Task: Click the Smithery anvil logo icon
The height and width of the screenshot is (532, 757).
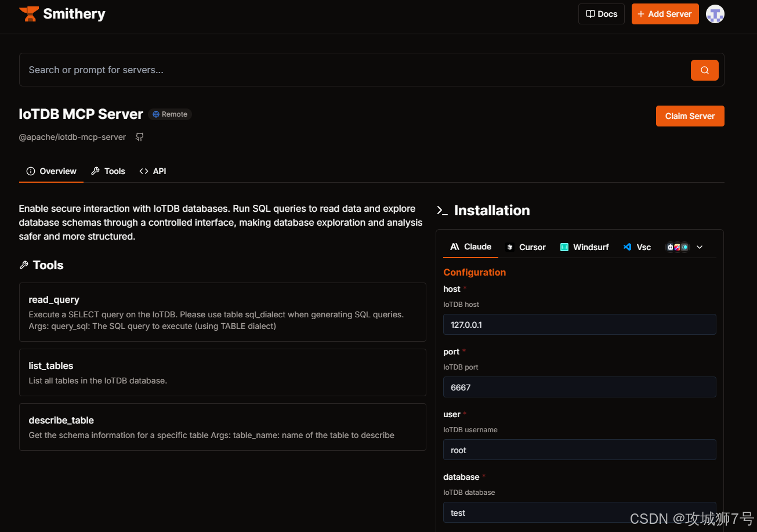Action: coord(29,14)
